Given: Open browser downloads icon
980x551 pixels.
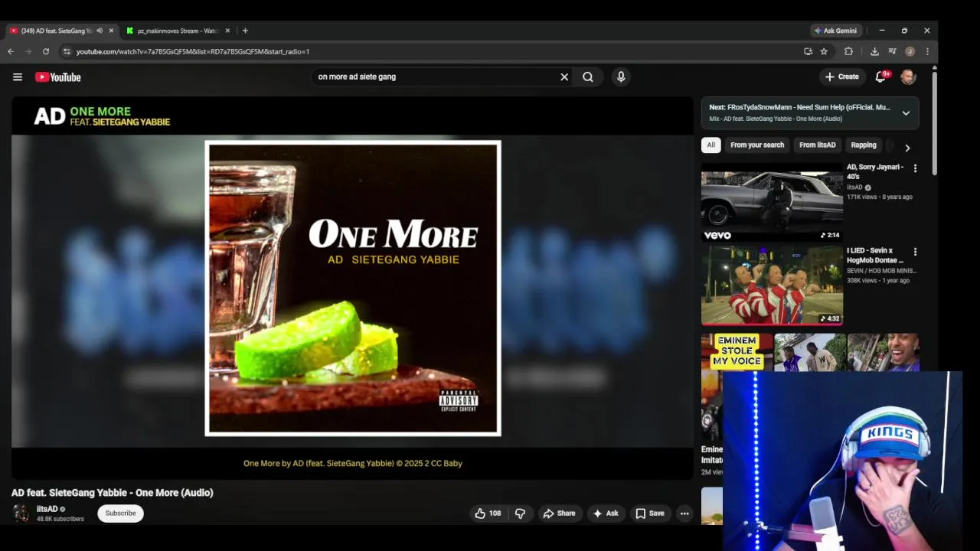Looking at the screenshot, I should click(x=874, y=51).
